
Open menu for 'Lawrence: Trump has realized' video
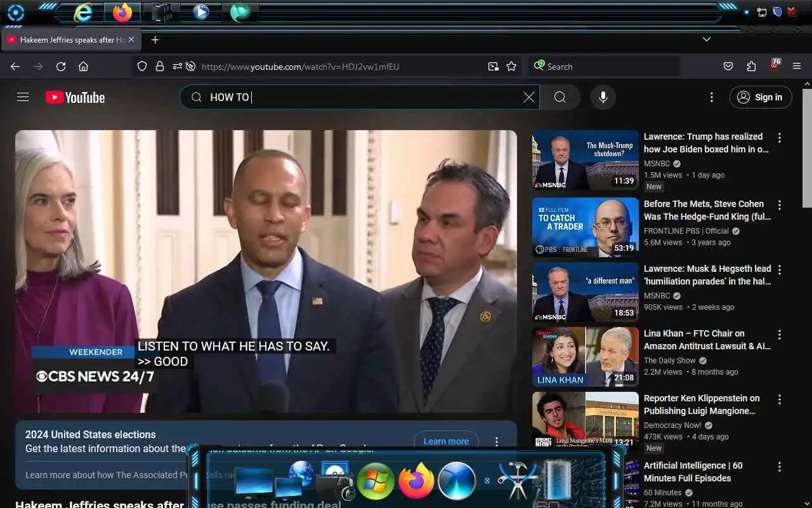[x=780, y=138]
